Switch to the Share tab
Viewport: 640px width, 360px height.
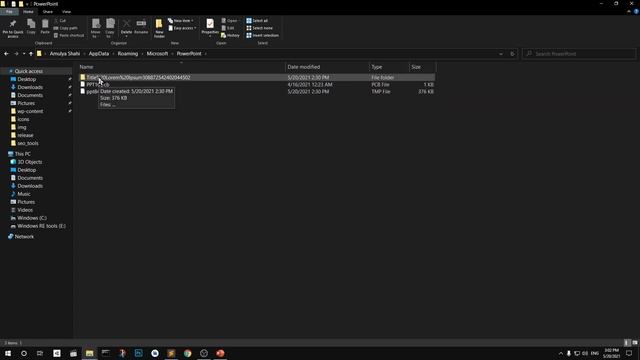[48, 12]
